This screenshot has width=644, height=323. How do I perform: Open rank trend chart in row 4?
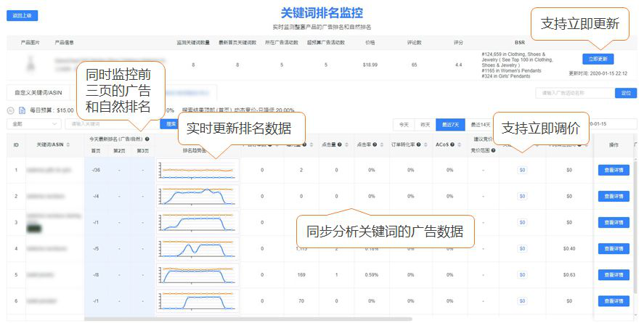coord(197,249)
